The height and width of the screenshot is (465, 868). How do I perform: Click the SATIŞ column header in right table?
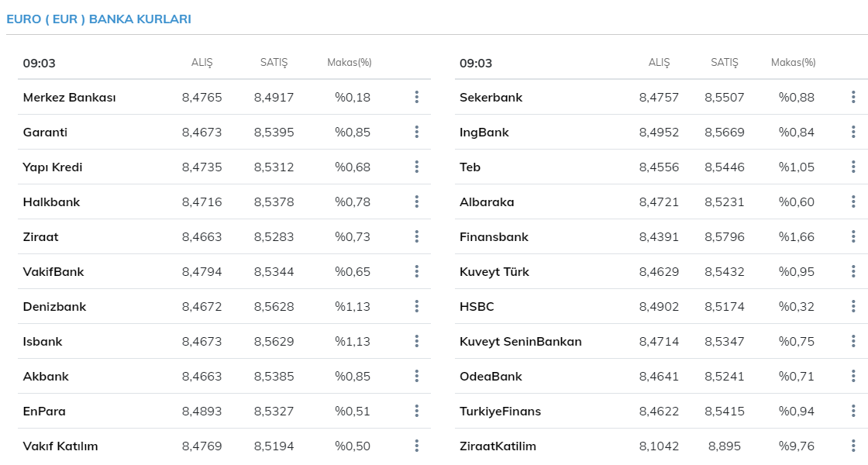tap(725, 63)
